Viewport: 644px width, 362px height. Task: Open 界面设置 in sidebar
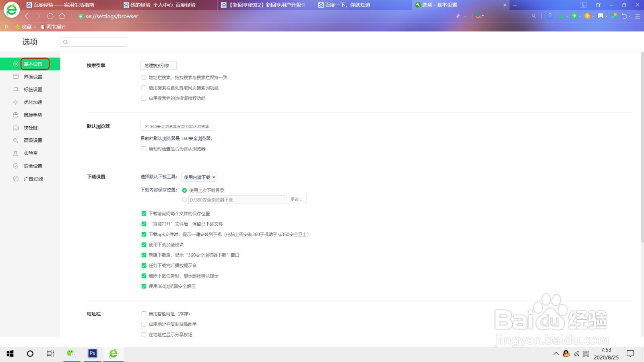click(x=30, y=77)
